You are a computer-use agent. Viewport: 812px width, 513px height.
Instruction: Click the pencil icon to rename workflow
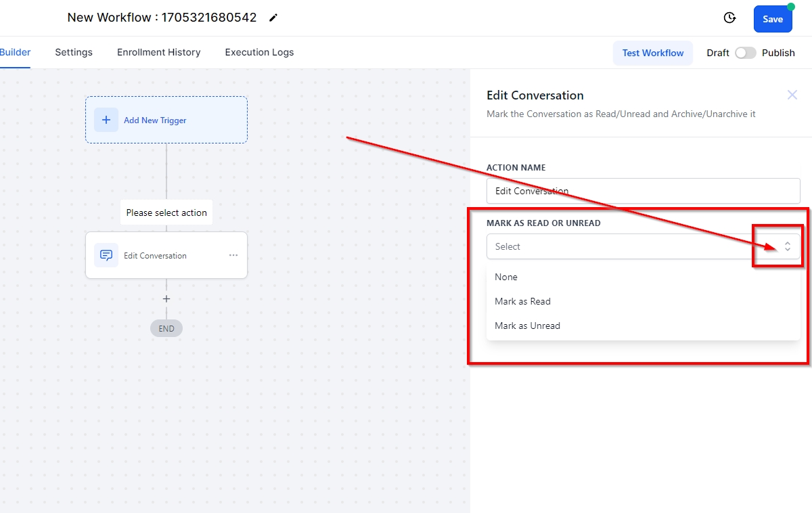click(x=273, y=18)
